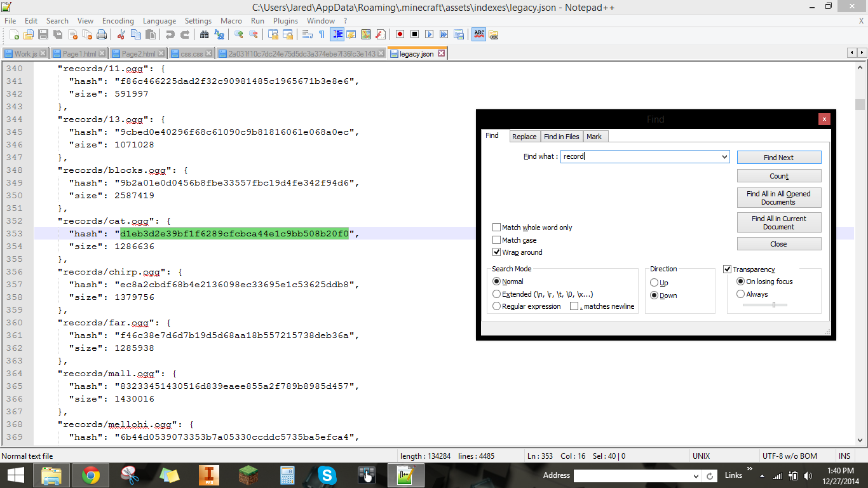
Task: Switch to the Find in Files tab
Action: [562, 137]
